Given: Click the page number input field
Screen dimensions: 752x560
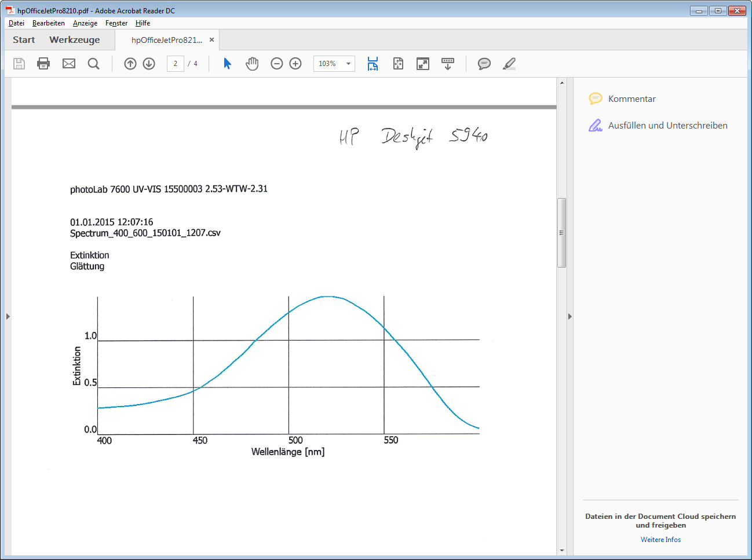Looking at the screenshot, I should 176,64.
